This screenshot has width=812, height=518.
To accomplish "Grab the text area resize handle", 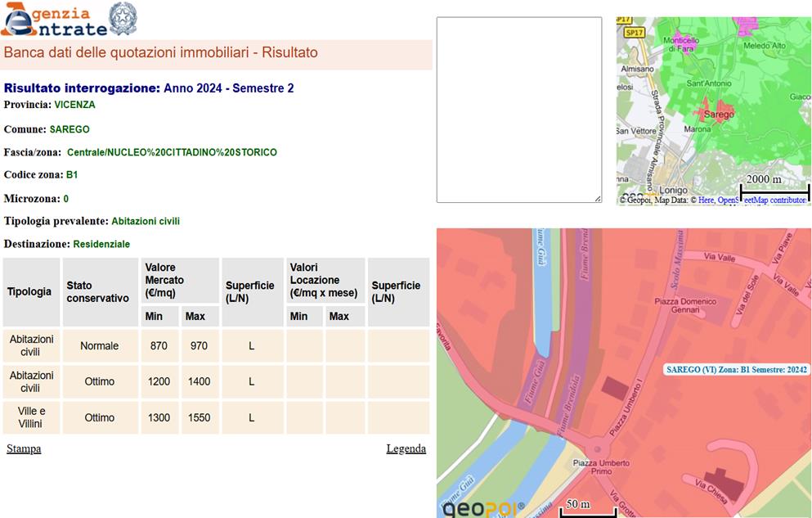I will pos(598,198).
